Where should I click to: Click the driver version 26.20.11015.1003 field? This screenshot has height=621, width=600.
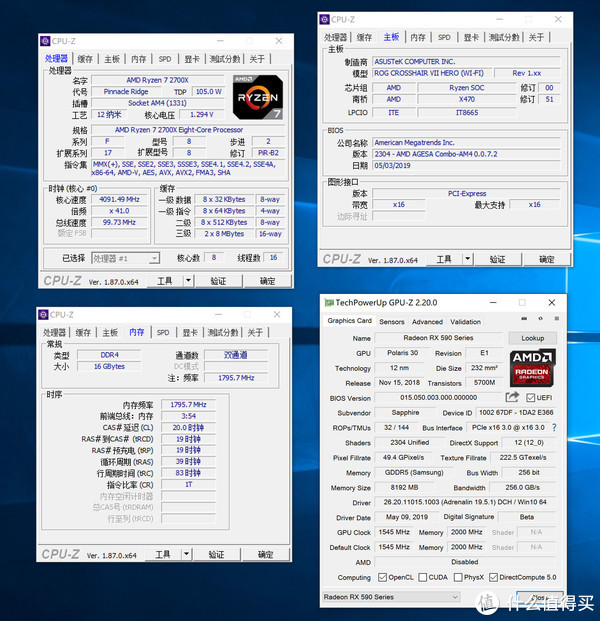coord(465,502)
